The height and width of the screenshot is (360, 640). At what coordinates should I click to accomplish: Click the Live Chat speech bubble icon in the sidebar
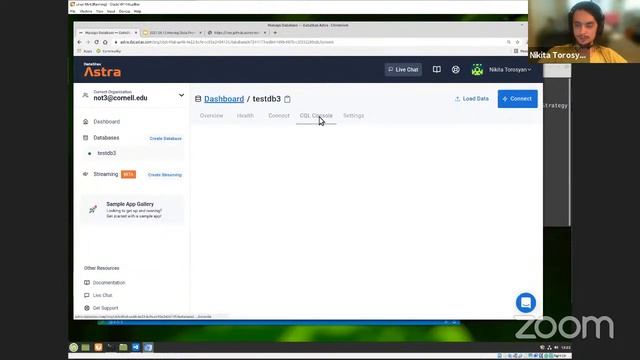(87, 295)
